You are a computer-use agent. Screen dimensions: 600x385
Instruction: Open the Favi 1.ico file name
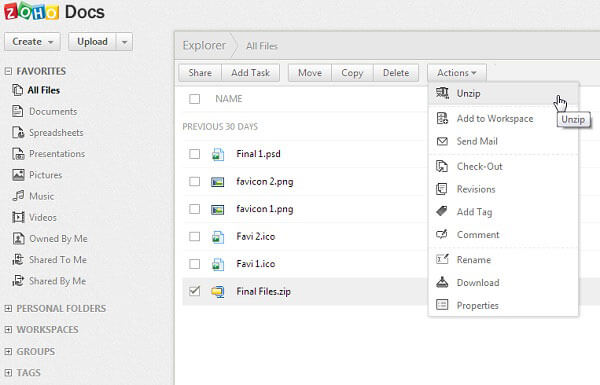click(256, 264)
